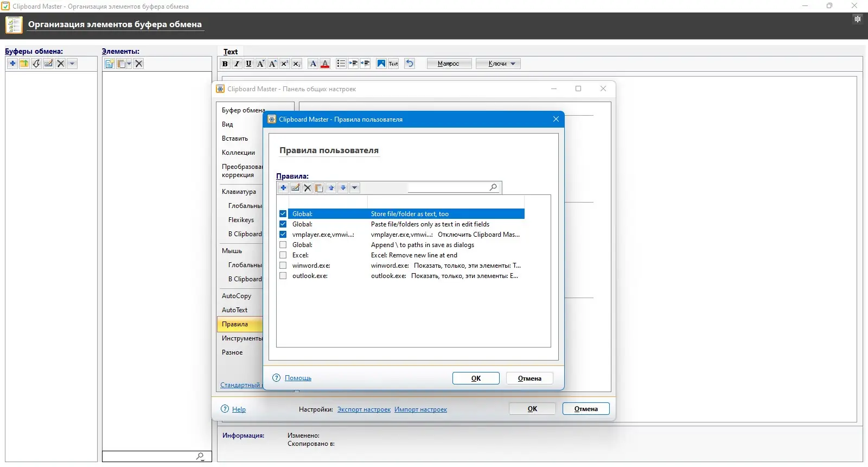Open the Вид settings section
The width and height of the screenshot is (868, 467).
(227, 124)
